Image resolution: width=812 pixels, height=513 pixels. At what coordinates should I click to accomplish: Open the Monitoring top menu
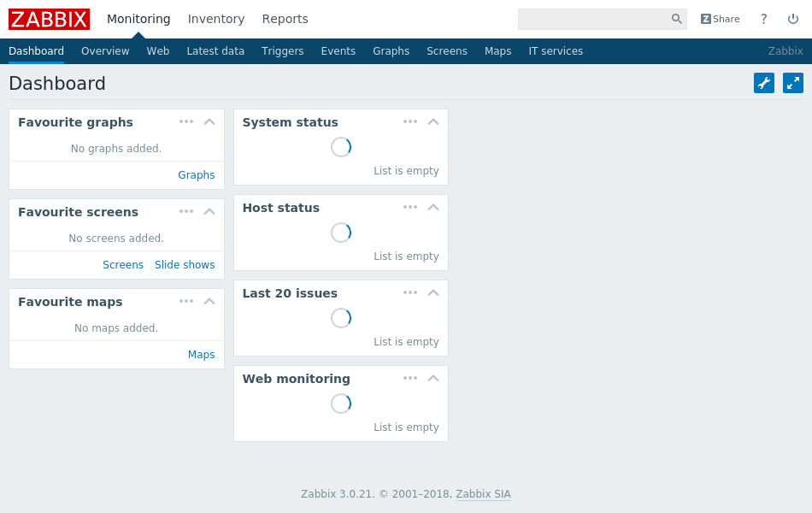tap(138, 19)
